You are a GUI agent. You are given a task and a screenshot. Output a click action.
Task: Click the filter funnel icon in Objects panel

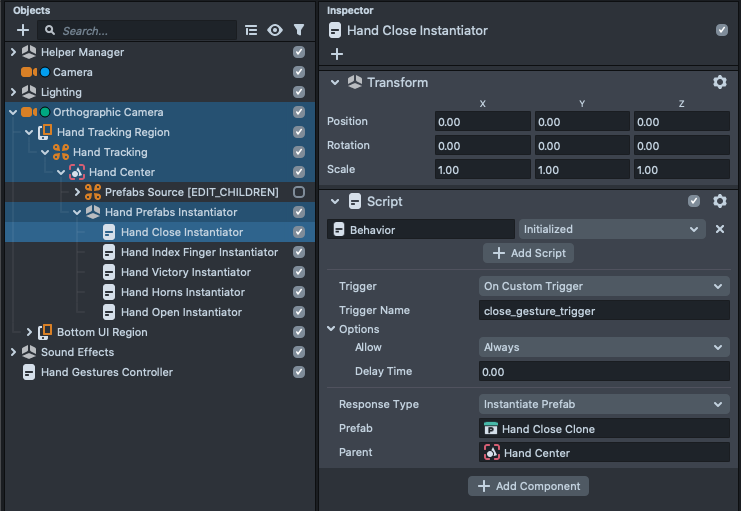[x=299, y=31]
